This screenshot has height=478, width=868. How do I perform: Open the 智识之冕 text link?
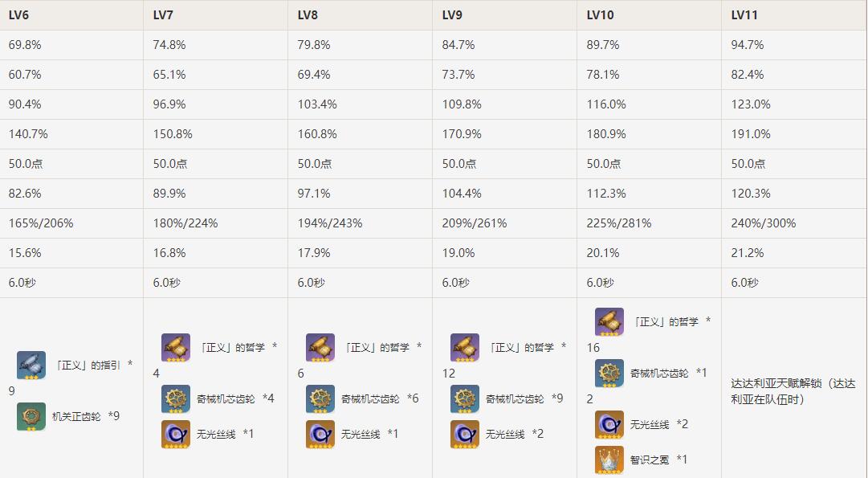650,460
